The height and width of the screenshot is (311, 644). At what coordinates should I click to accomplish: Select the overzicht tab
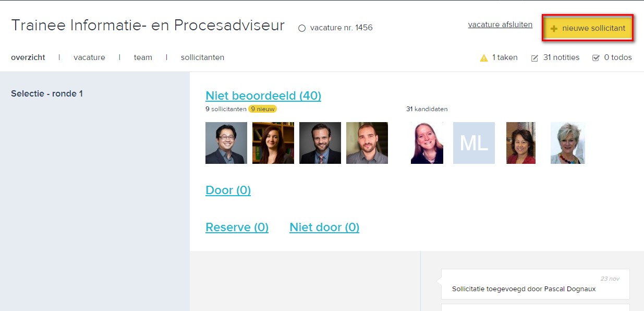pos(28,57)
